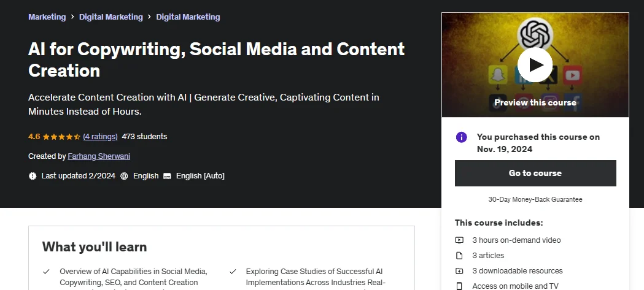Image resolution: width=644 pixels, height=290 pixels.
Task: Click the course title heading
Action: (x=217, y=60)
